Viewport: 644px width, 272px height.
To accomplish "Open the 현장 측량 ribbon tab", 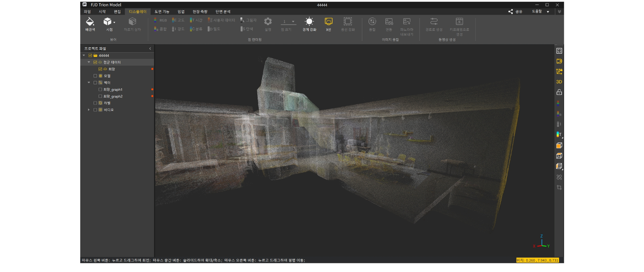I will click(200, 12).
